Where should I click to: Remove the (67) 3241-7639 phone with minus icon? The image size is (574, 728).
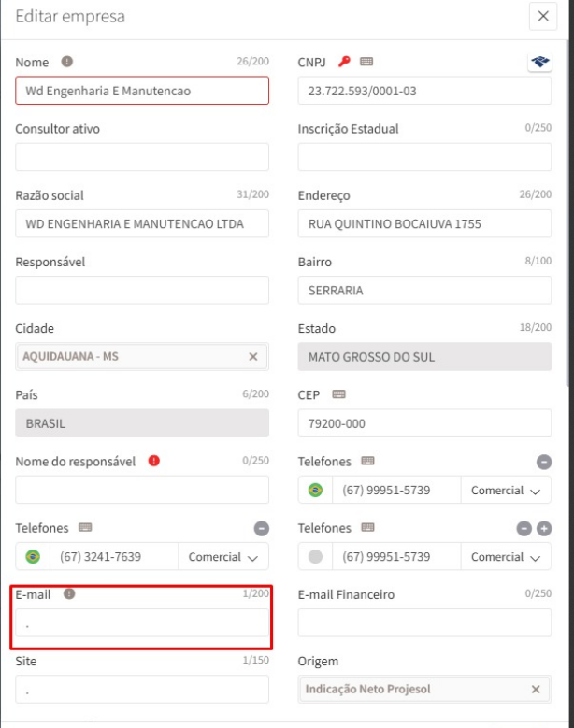tap(262, 529)
